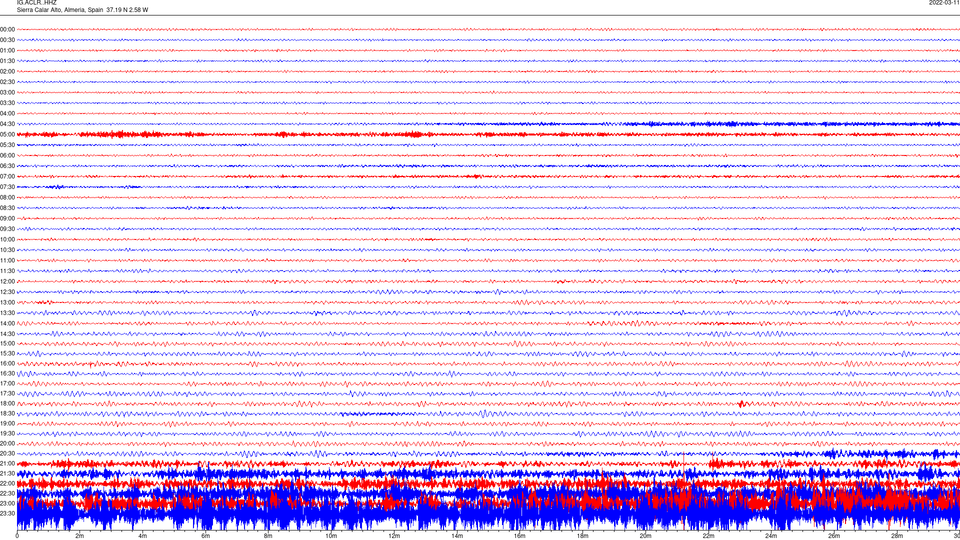The image size is (960, 540).
Task: Select the '20:30' time row label
Action: 7,454
